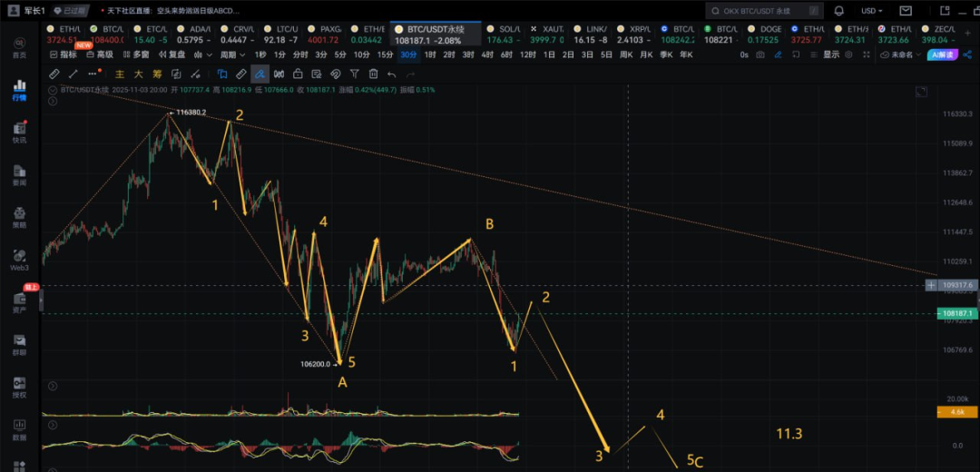This screenshot has width=980, height=472.
Task: Click the AI解读 button
Action: point(942,54)
